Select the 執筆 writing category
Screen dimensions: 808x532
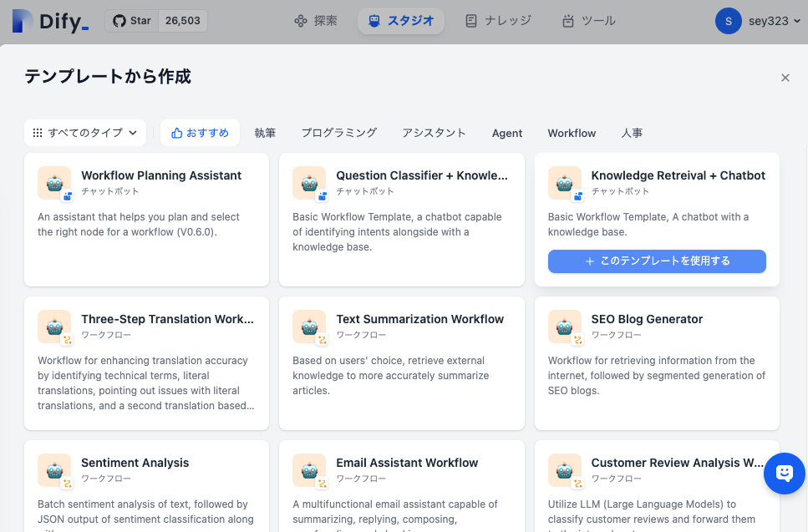click(265, 133)
